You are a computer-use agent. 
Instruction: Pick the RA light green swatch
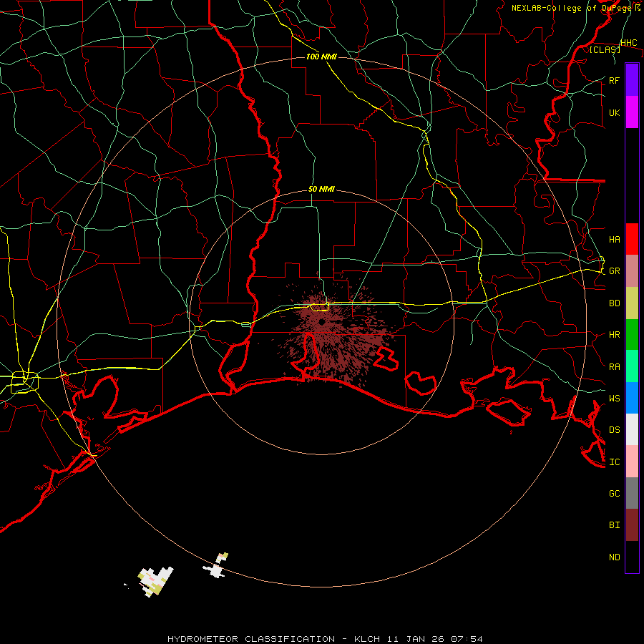coord(632,366)
